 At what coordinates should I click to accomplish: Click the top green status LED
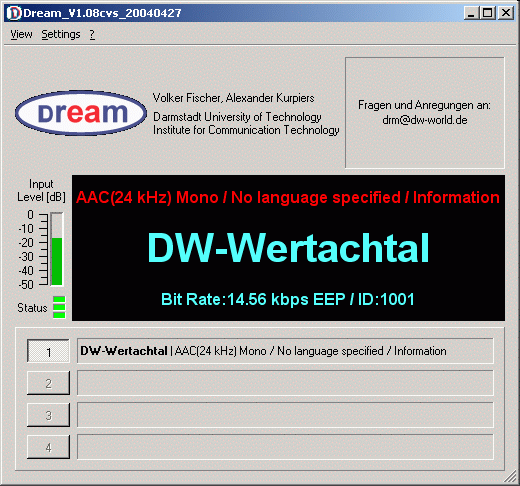[x=59, y=299]
